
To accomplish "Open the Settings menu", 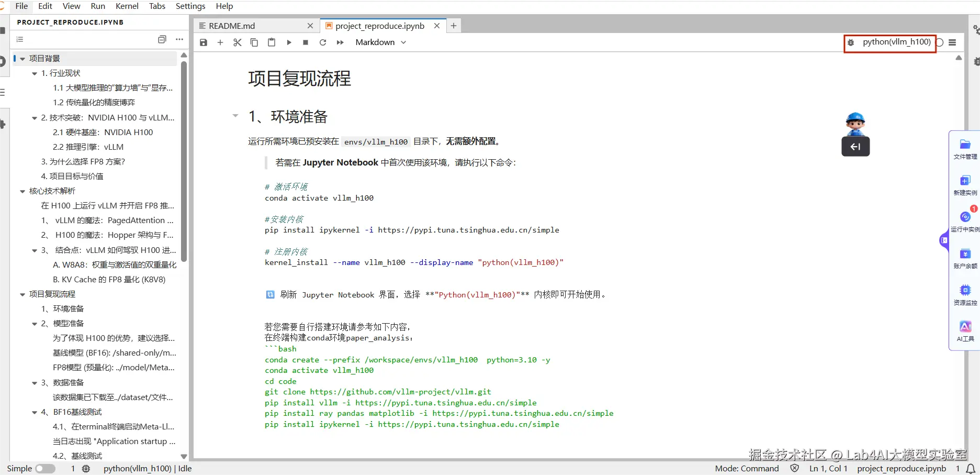I will click(x=190, y=6).
